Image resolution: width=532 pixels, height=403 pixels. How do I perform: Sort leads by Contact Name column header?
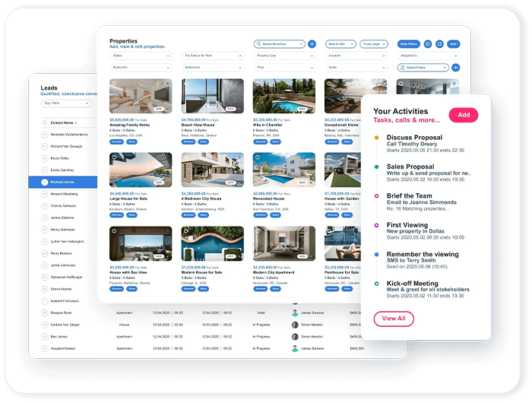tap(63, 122)
